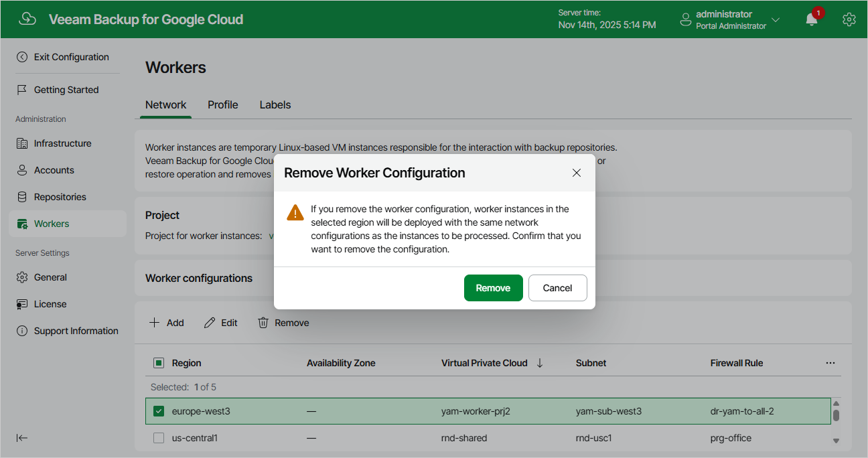This screenshot has width=868, height=458.
Task: Confirm with the green Remove button
Action: click(494, 288)
